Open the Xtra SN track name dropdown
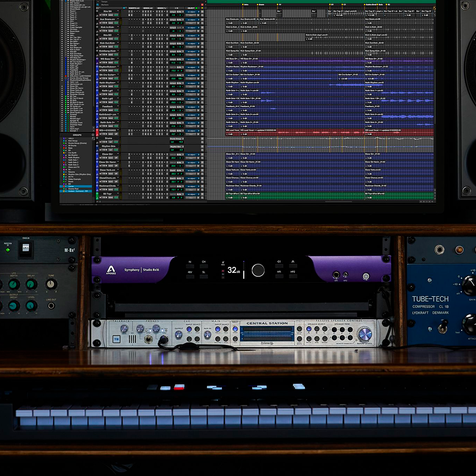476x476 pixels. click(x=118, y=11)
